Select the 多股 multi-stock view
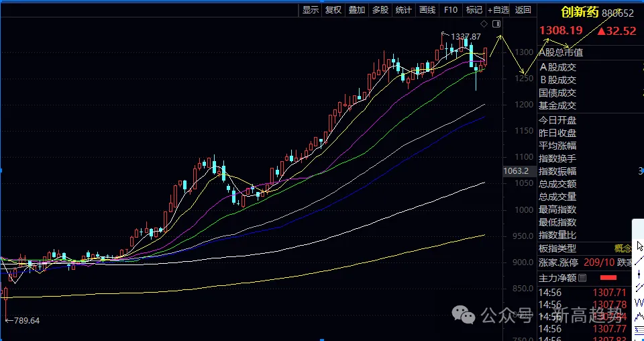This screenshot has width=644, height=341. [x=380, y=10]
